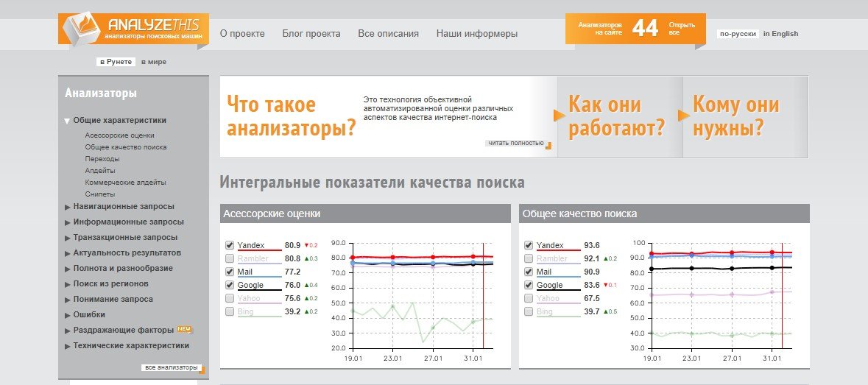This screenshot has height=385, width=868.
Task: Open Коммерческие апдейты sidebar item
Action: [125, 182]
